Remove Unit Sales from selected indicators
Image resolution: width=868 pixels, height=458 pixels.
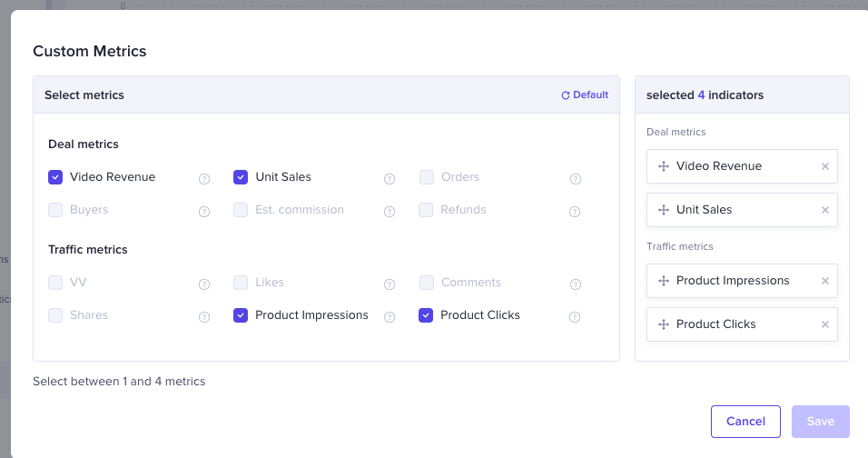(x=825, y=210)
